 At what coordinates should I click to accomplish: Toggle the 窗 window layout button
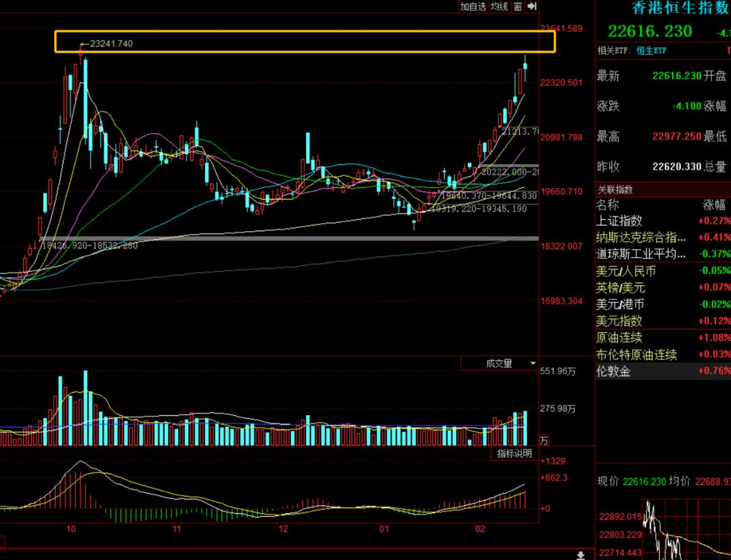tap(518, 7)
